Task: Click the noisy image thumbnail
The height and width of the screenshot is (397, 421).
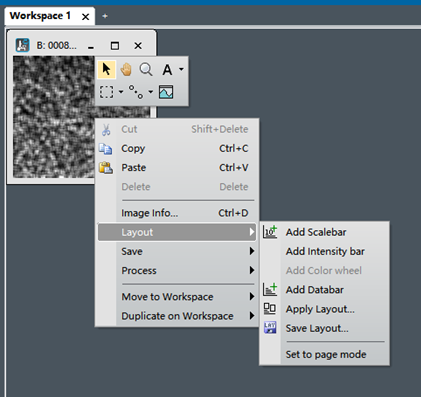Action: click(53, 117)
